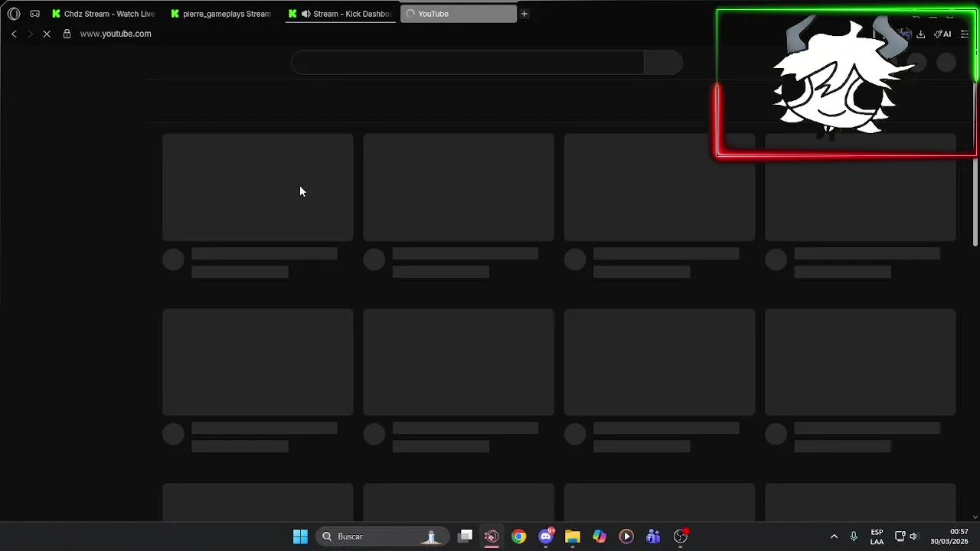Open OBS Studio from taskbar
Screen dimensions: 980x551
coord(681,536)
